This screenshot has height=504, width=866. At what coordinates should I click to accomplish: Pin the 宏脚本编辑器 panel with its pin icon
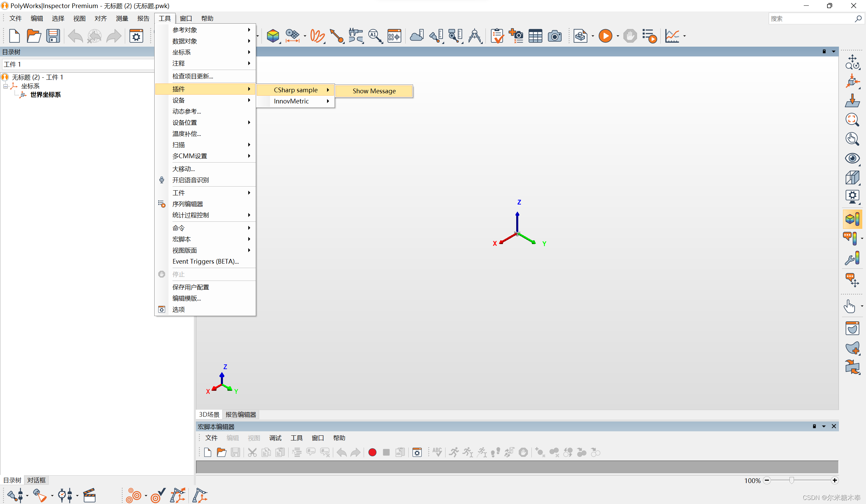pyautogui.click(x=815, y=426)
